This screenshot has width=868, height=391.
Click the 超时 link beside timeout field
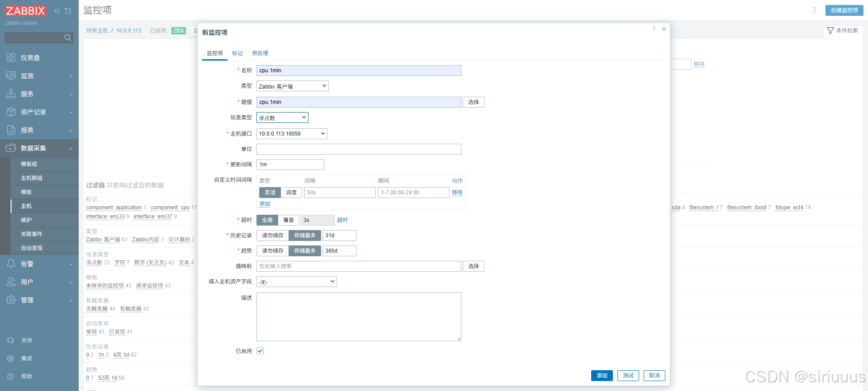pyautogui.click(x=342, y=220)
